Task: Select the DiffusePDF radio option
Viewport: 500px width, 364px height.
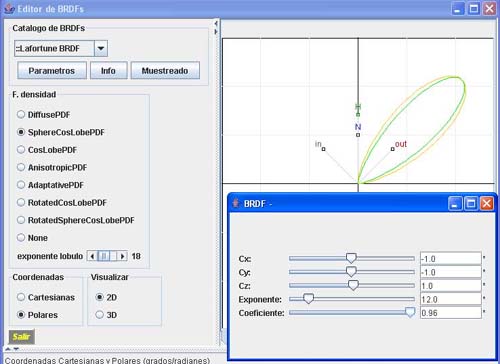Action: pos(21,114)
